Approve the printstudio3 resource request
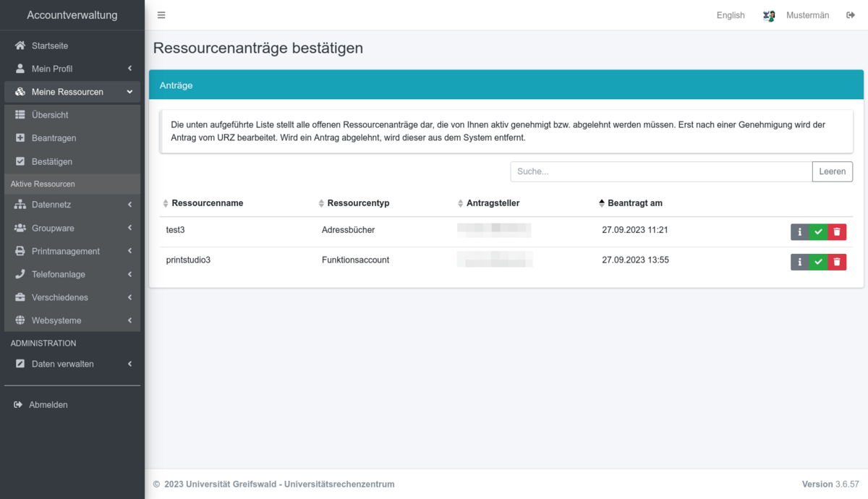The width and height of the screenshot is (868, 499). pos(818,262)
